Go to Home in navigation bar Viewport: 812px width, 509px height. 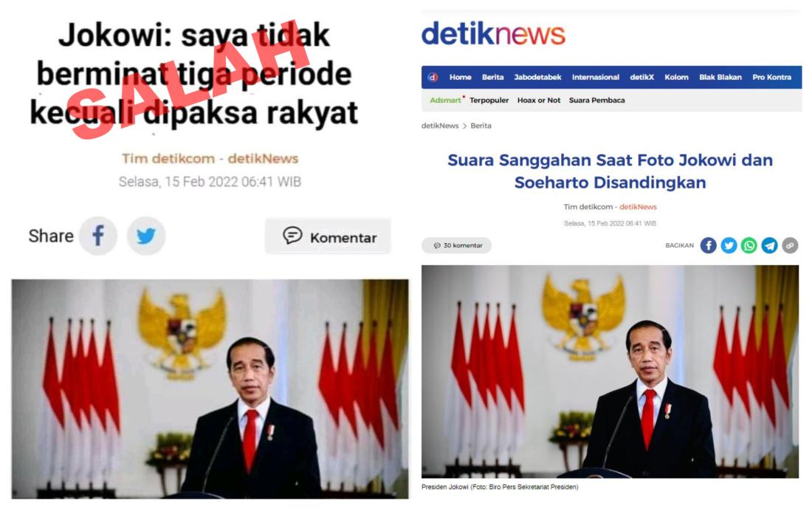click(x=460, y=78)
